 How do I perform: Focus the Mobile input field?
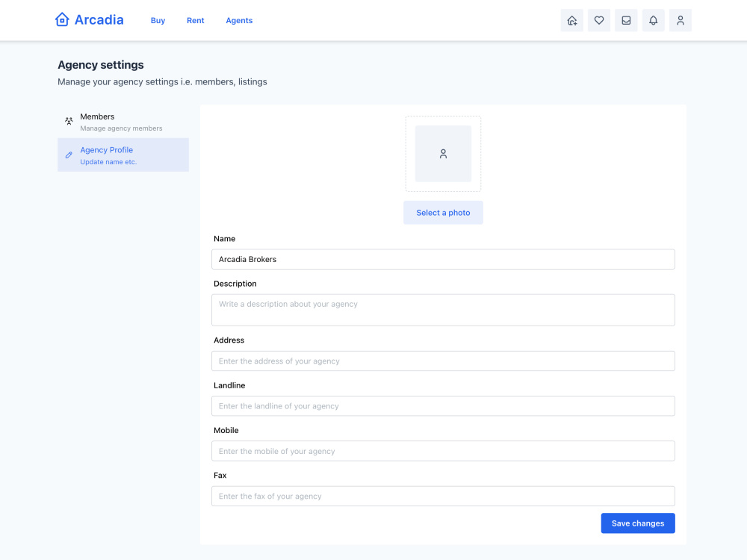443,451
